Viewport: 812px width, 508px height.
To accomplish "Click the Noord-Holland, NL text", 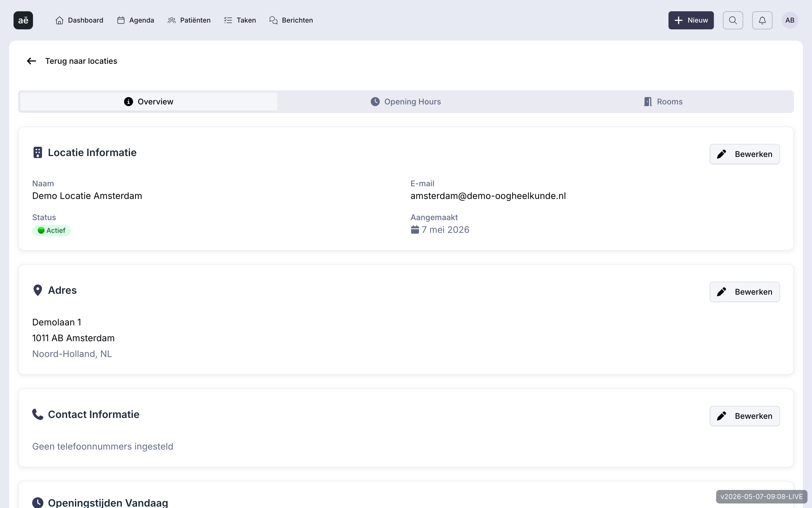I will pyautogui.click(x=72, y=354).
